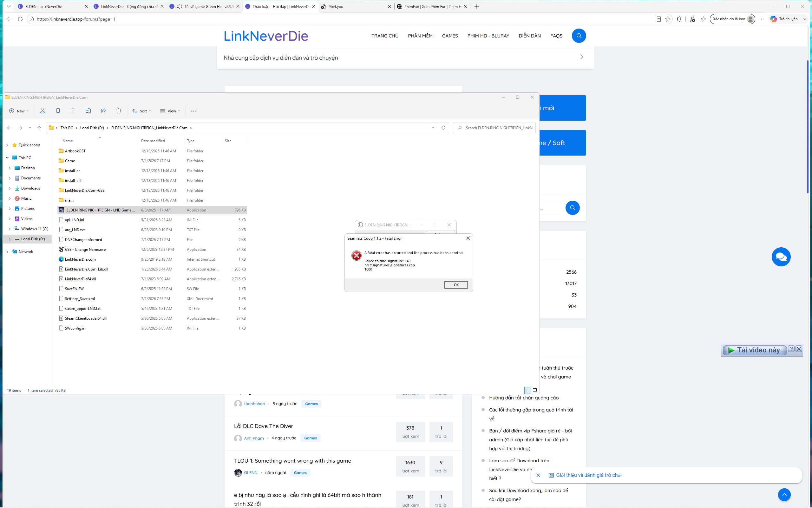Click the Cut icon in Explorer toolbar
The width and height of the screenshot is (812, 508).
tap(42, 111)
